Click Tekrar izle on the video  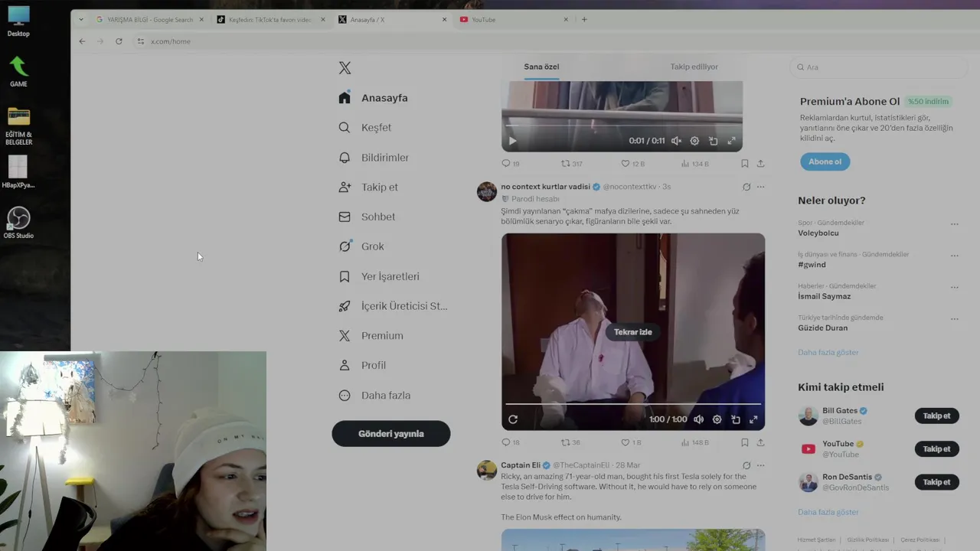click(632, 332)
